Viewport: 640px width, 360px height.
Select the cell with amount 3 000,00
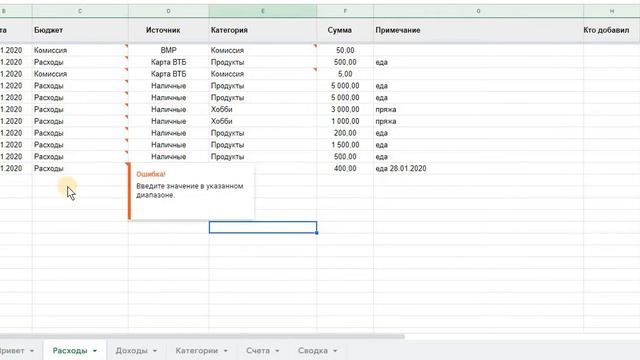(345, 109)
